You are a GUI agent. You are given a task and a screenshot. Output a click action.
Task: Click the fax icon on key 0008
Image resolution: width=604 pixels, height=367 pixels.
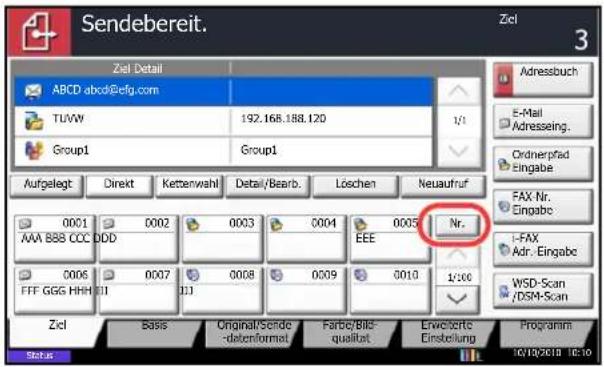click(193, 275)
